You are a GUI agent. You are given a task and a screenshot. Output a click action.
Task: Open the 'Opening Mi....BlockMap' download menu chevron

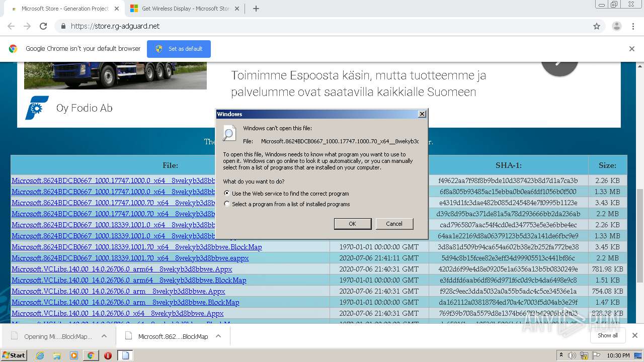click(x=104, y=336)
